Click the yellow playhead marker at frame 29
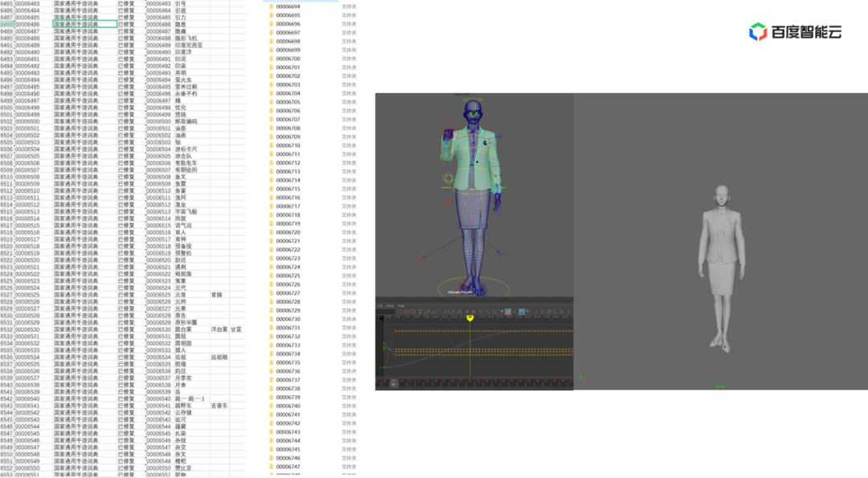This screenshot has width=868, height=478. pos(470,318)
